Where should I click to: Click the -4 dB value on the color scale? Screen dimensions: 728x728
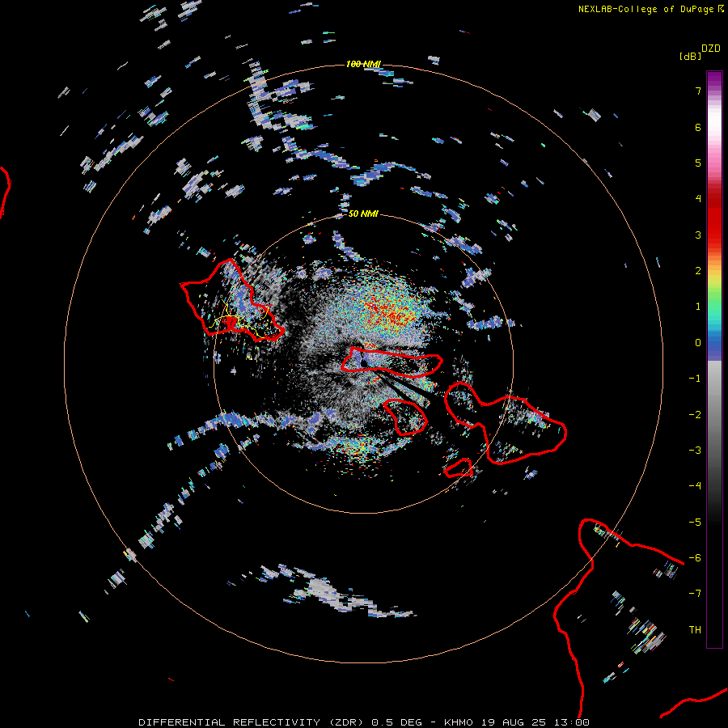pyautogui.click(x=695, y=486)
